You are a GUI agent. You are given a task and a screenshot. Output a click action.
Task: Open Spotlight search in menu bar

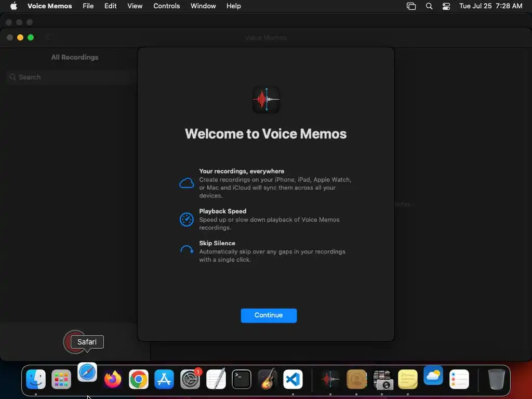coord(429,6)
